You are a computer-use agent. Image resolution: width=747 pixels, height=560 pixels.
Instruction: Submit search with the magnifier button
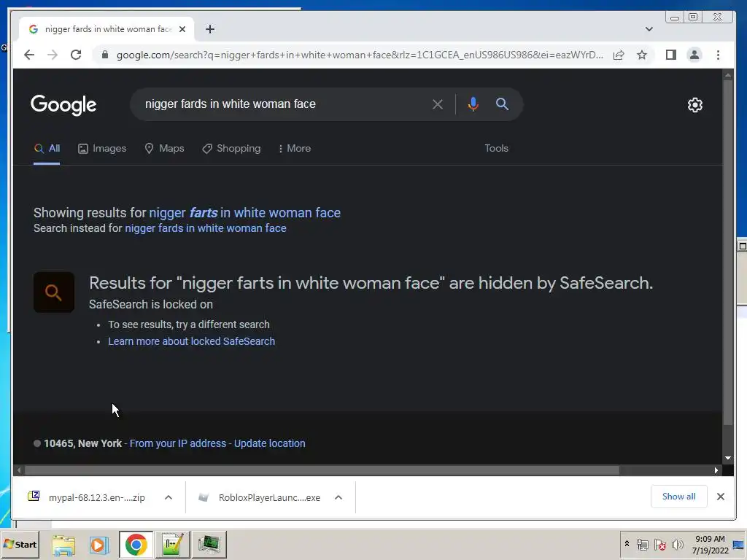pos(502,104)
